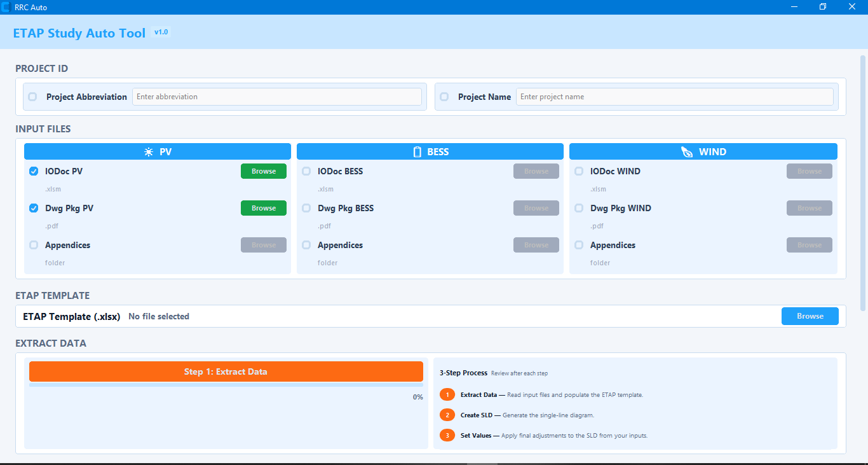Restore down the RRC Auto window
This screenshot has width=868, height=465.
click(823, 7)
